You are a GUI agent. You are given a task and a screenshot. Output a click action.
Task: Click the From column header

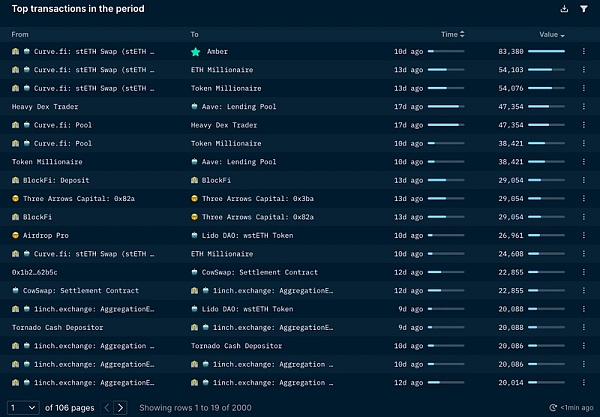tap(20, 34)
